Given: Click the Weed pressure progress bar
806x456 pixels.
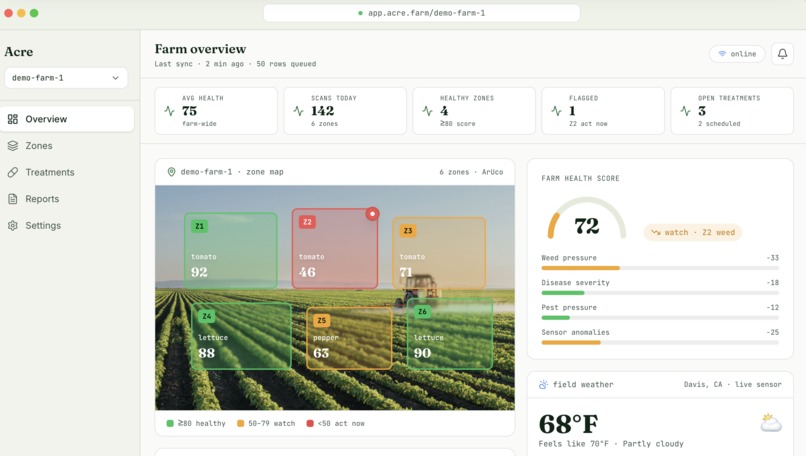Looking at the screenshot, I should point(660,268).
